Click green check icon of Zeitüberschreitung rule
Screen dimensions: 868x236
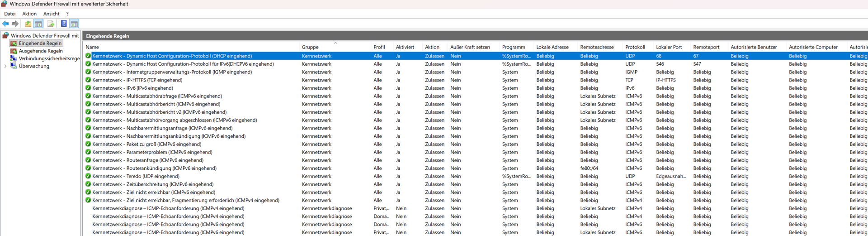[x=88, y=184]
